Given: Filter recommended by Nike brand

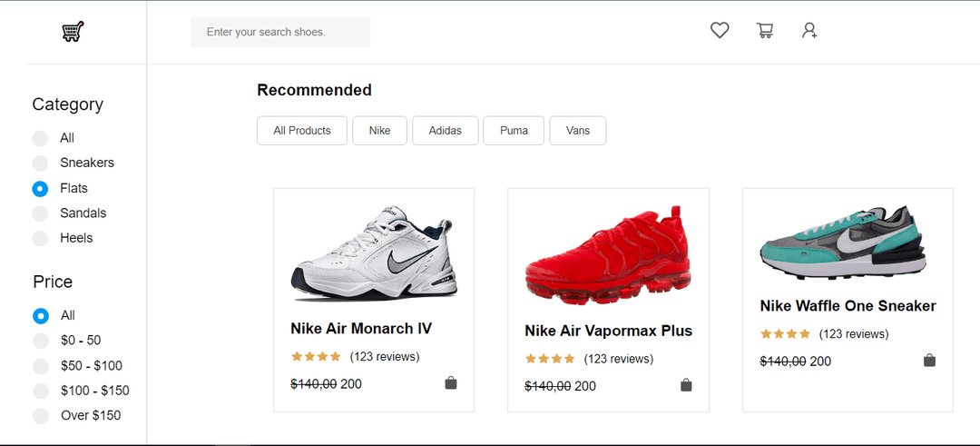Looking at the screenshot, I should point(379,131).
